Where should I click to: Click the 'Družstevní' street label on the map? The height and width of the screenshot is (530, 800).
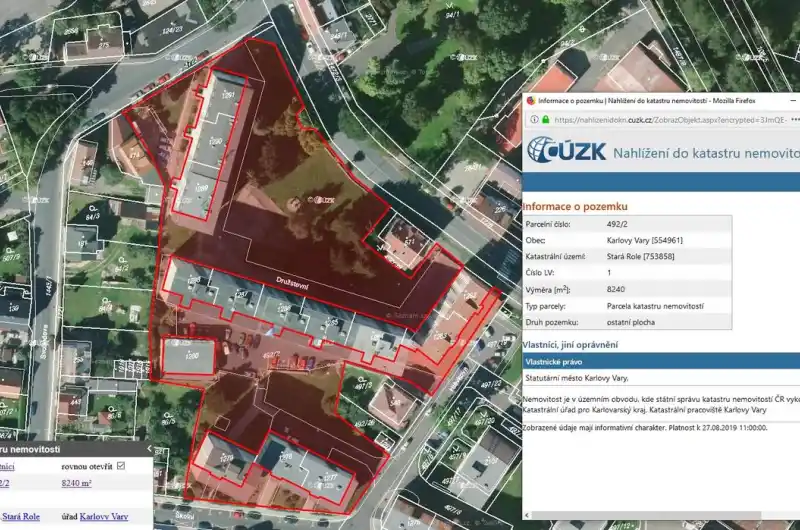292,284
